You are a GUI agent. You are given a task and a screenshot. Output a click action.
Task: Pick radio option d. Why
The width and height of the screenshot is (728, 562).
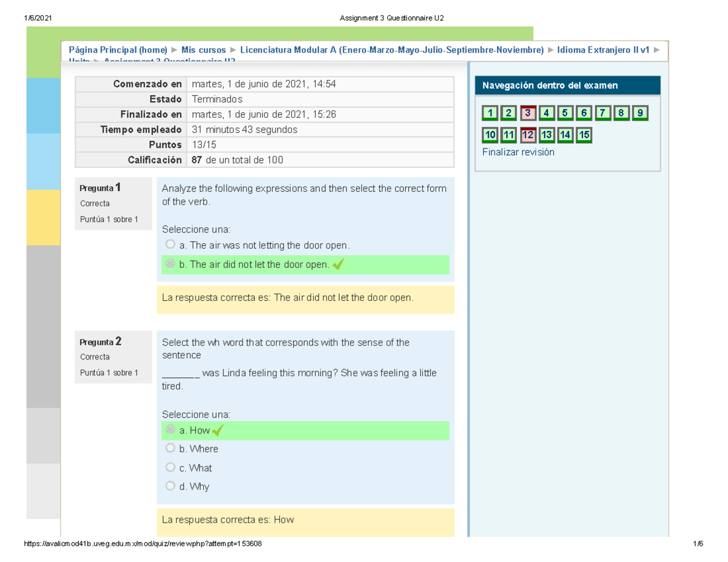point(170,486)
